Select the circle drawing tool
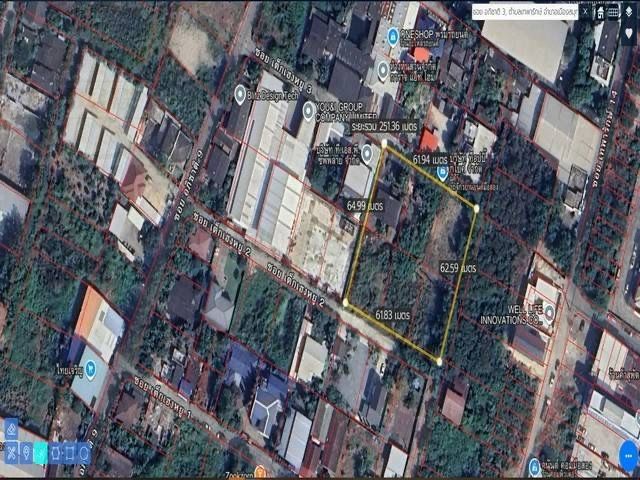The width and height of the screenshot is (640, 480). 85,453
